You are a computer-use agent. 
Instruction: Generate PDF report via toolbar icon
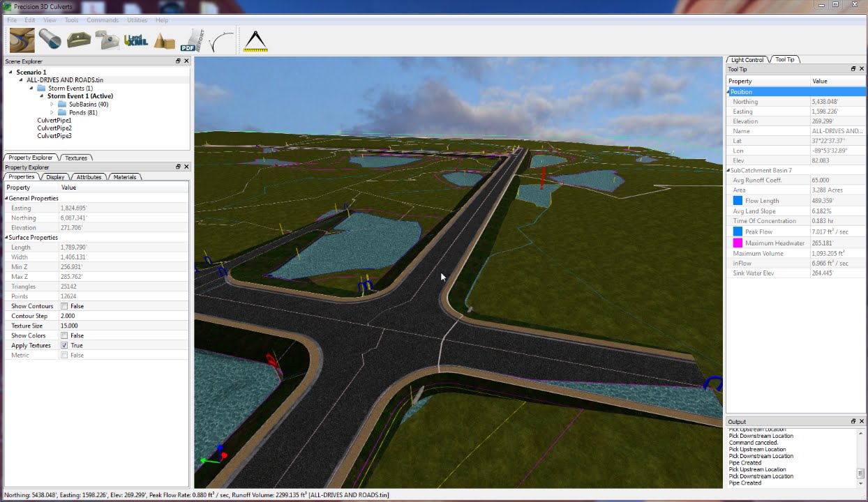click(192, 40)
